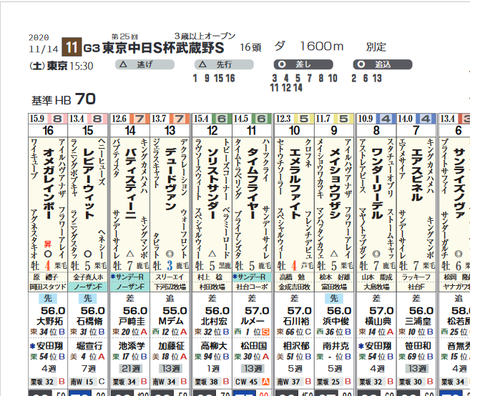Select horse エアスピネル

[x=416, y=175]
